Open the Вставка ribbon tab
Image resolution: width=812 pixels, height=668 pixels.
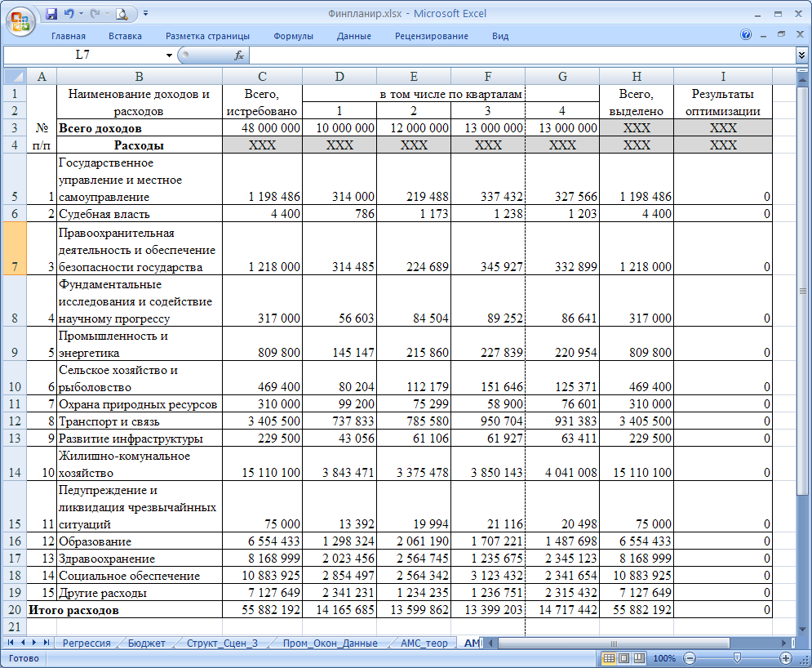point(125,36)
